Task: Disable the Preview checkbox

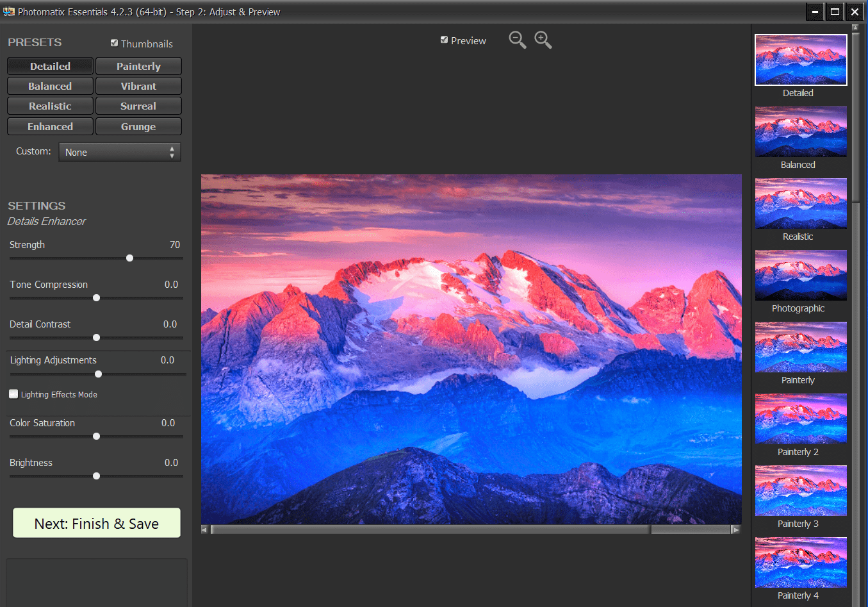Action: [444, 40]
